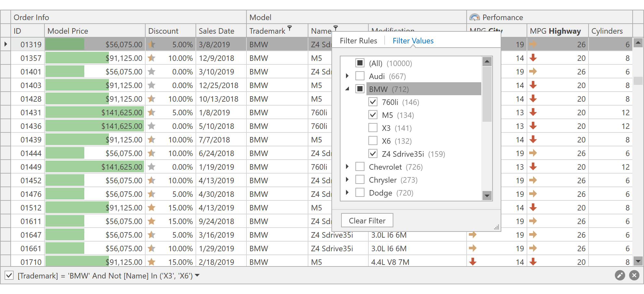Click the Performance band gauge icon

point(474,17)
